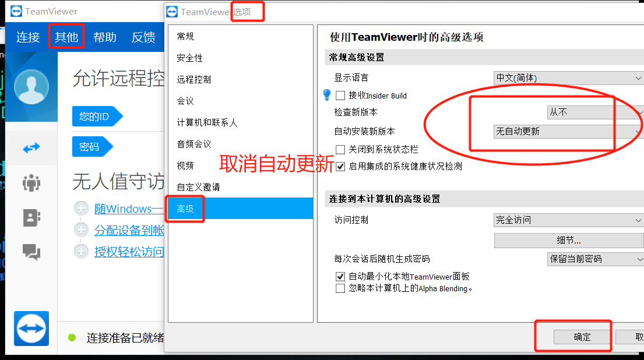The height and width of the screenshot is (360, 644).
Task: Open the 显示语言 dropdown showing 中文(简体)
Action: pos(568,78)
